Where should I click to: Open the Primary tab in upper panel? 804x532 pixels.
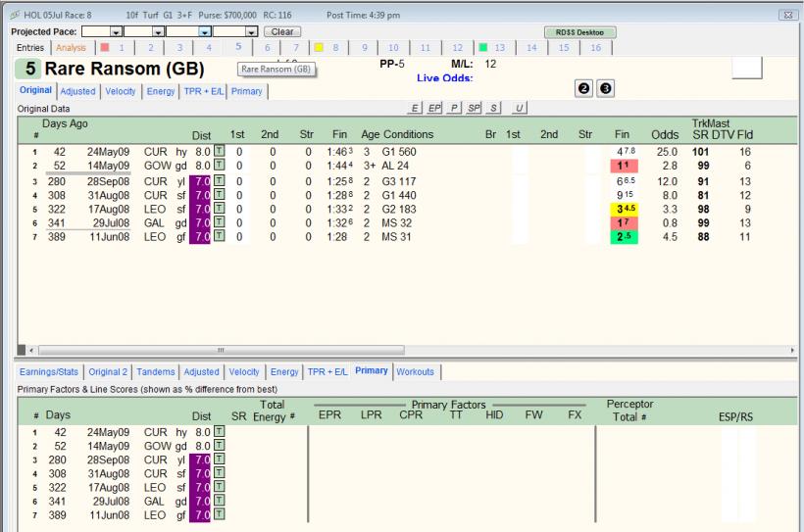(x=247, y=91)
